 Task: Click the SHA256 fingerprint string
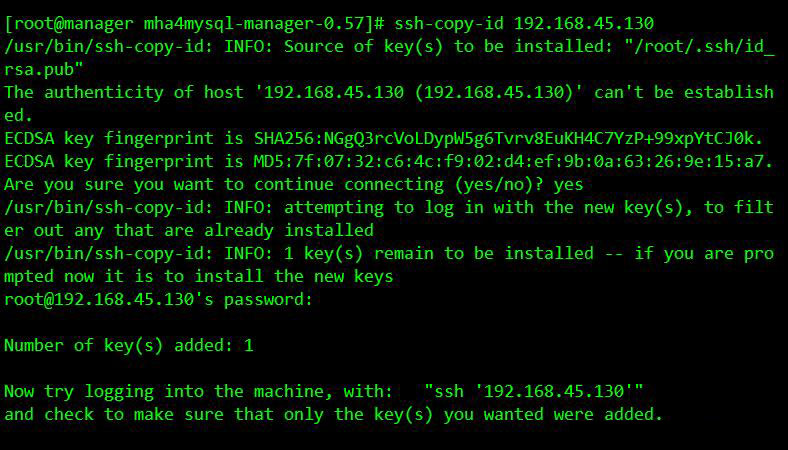tap(538, 138)
